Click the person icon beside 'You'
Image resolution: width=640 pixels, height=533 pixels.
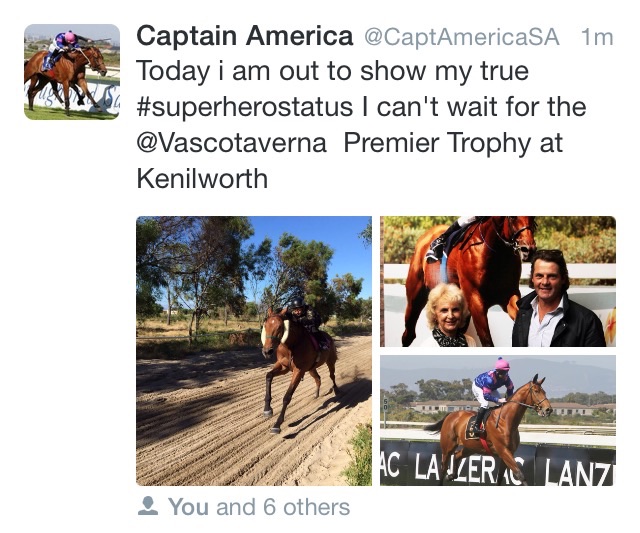click(148, 507)
